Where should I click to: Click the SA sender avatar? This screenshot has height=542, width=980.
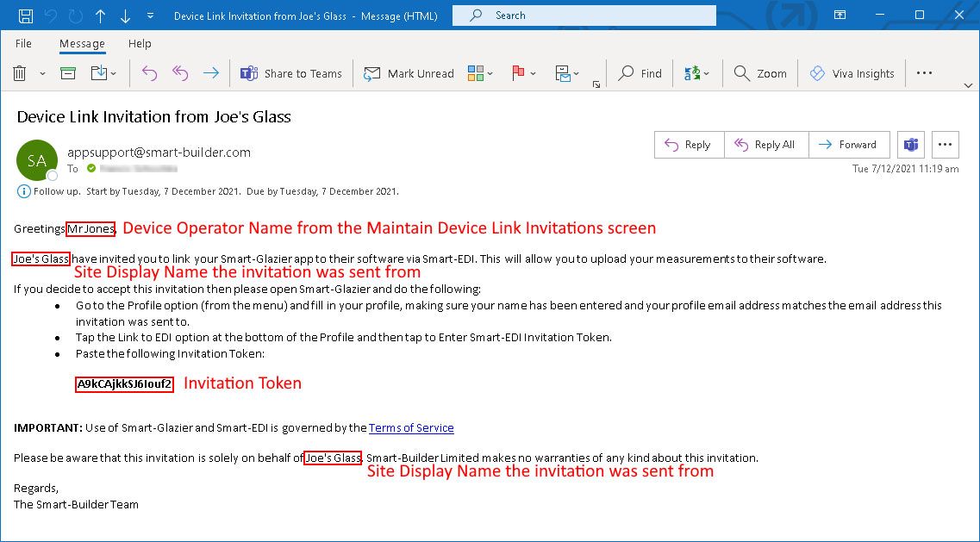(x=37, y=160)
